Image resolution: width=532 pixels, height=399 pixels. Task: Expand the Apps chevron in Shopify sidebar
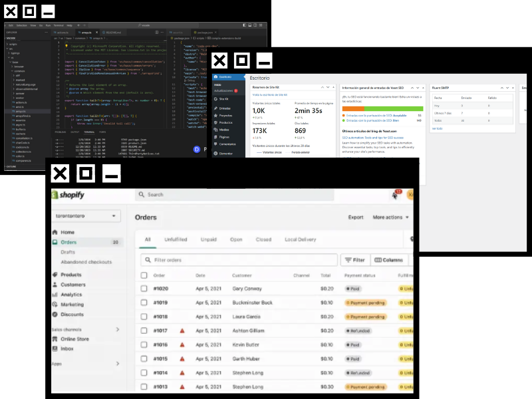pyautogui.click(x=118, y=364)
